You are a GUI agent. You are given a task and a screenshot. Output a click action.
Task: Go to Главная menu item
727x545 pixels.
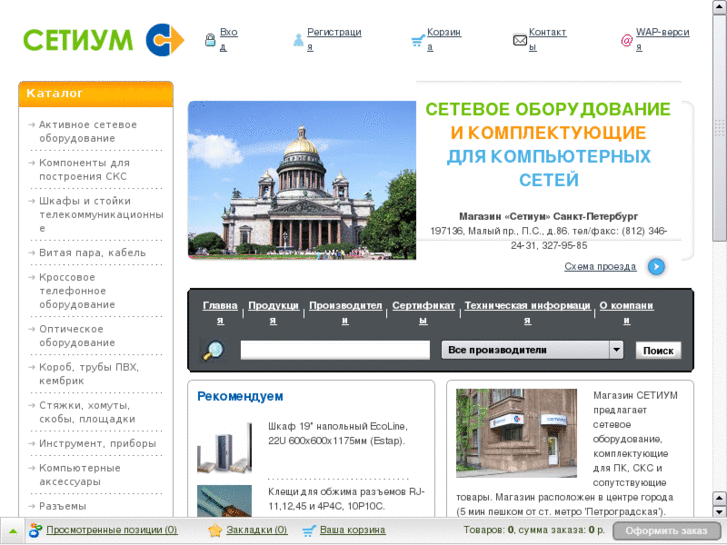click(x=220, y=313)
